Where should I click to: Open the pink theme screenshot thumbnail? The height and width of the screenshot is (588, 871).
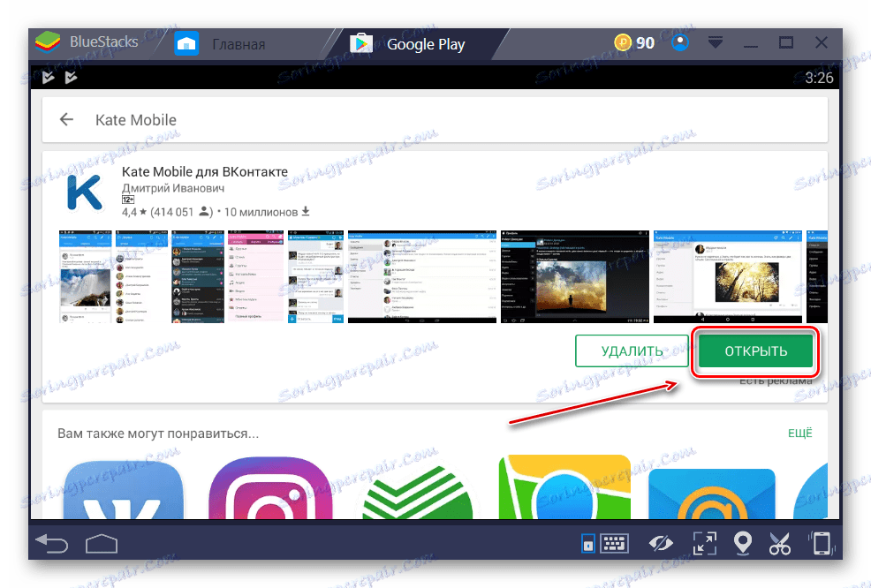coord(255,276)
